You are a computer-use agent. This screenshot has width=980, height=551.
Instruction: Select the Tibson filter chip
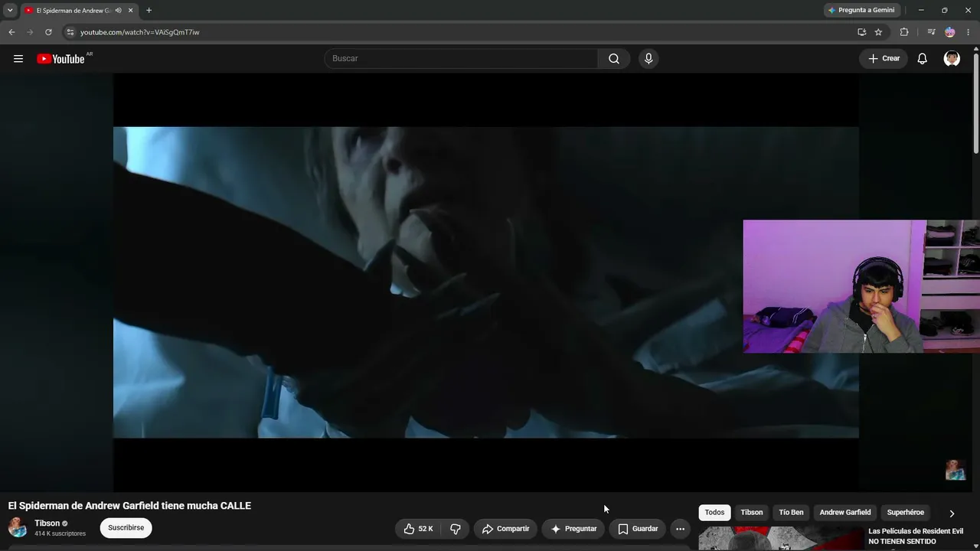point(752,513)
